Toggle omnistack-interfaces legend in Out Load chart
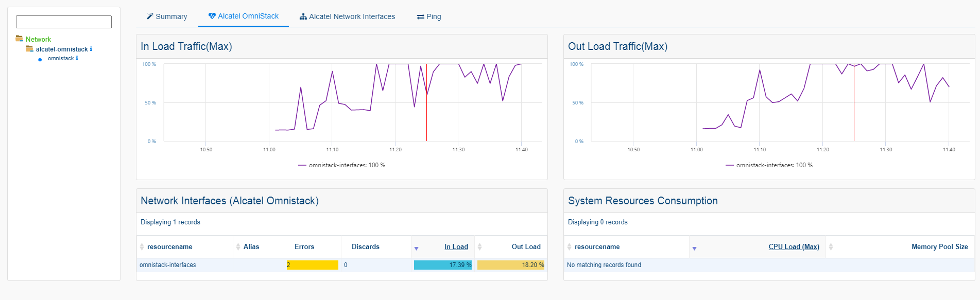 pos(769,165)
